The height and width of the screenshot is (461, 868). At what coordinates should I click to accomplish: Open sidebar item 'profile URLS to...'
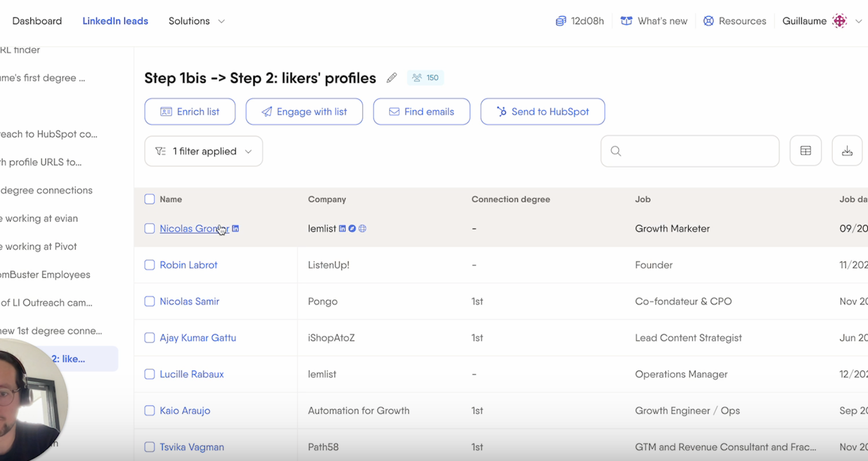click(41, 162)
